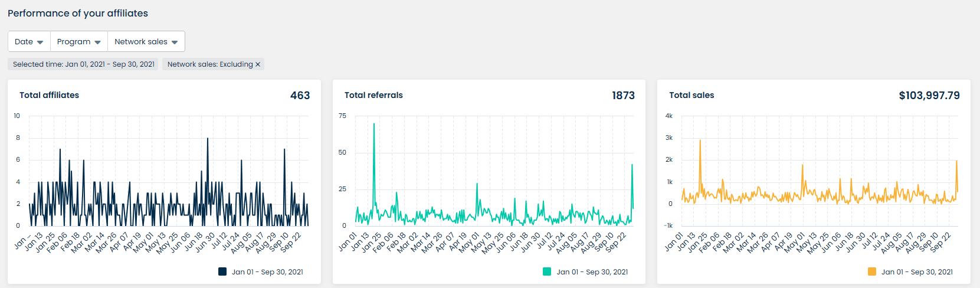Screen dimensions: 980x288
Task: Click the Total sales value $103,997.79
Action: click(929, 96)
